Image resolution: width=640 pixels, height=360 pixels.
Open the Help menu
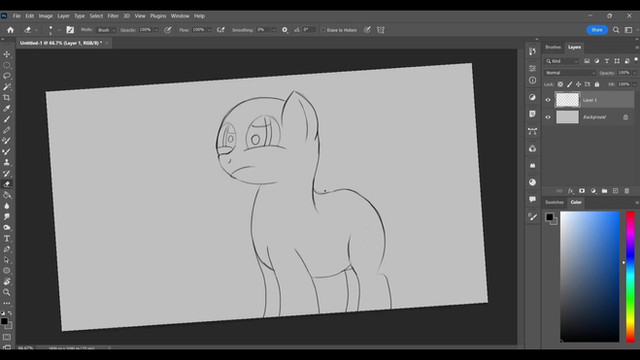click(199, 16)
